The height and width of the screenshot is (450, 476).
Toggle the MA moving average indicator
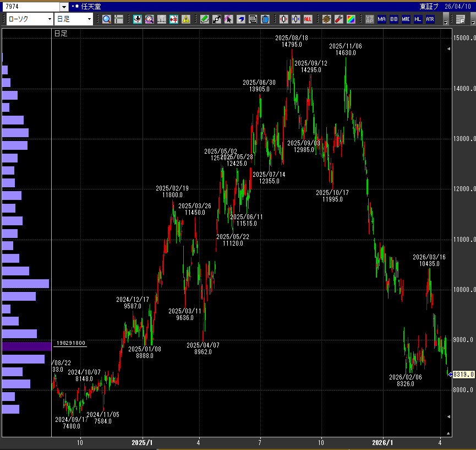[x=381, y=19]
